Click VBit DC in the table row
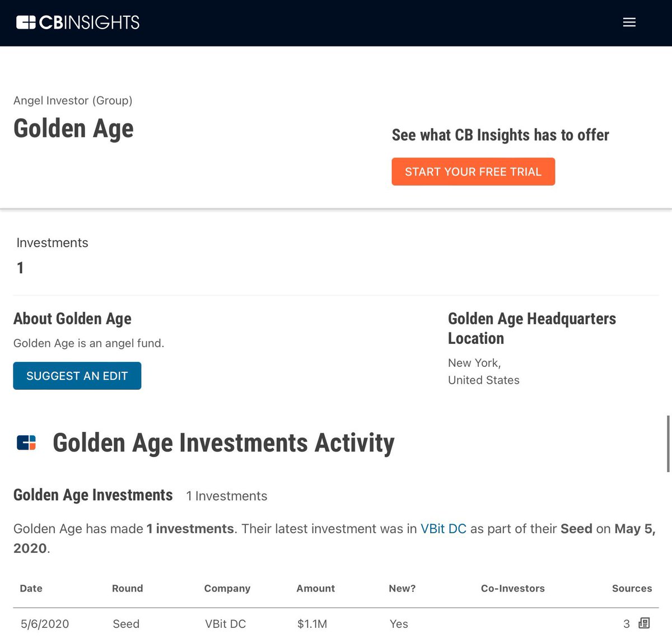This screenshot has height=643, width=672. (226, 623)
